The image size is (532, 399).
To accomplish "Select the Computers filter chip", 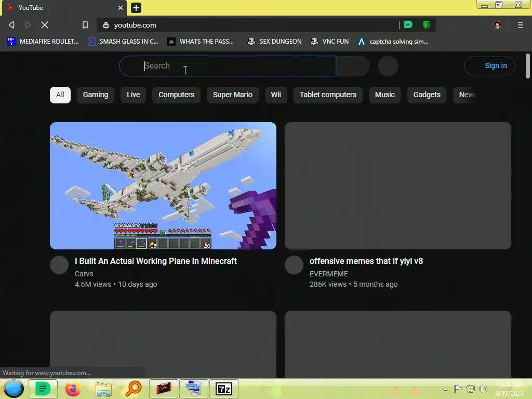I will pyautogui.click(x=177, y=95).
